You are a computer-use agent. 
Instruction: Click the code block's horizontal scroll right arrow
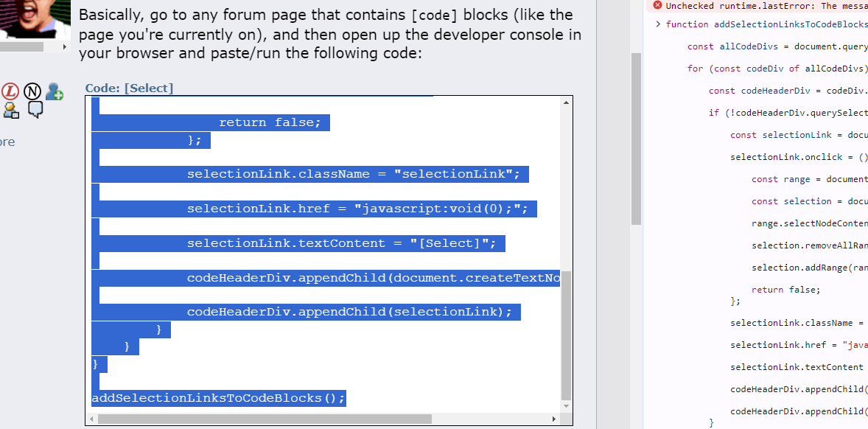click(x=553, y=419)
